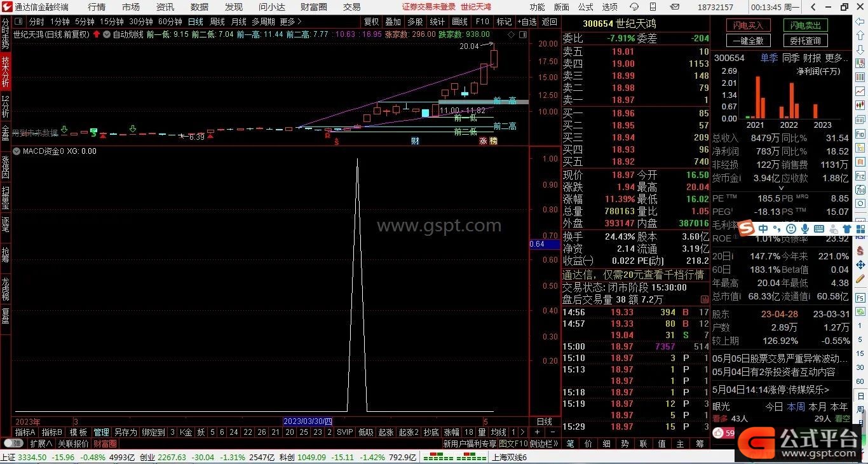Screen dimensions: 868x464
Task: Switch to the 60分钟 period
Action: pos(170,21)
